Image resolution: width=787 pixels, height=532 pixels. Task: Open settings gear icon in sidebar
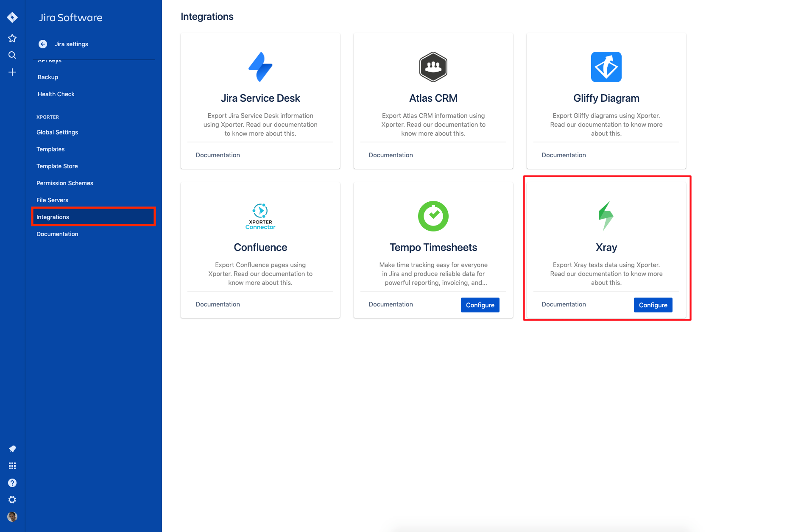[x=12, y=500]
